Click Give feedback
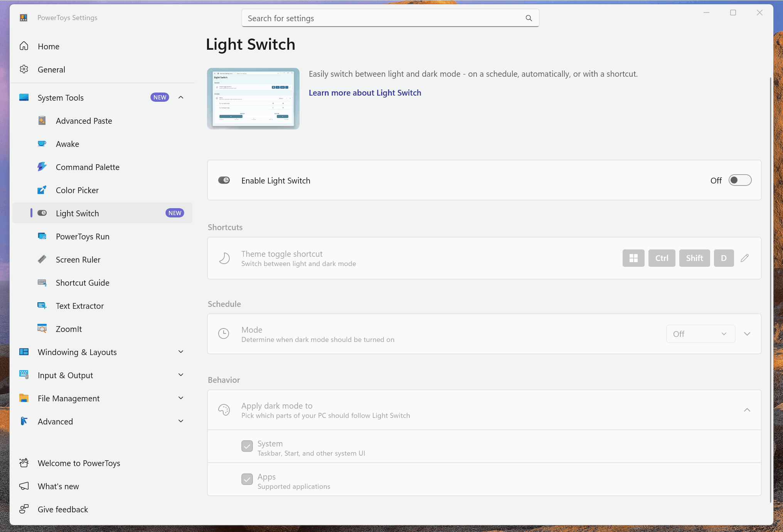 pos(62,509)
